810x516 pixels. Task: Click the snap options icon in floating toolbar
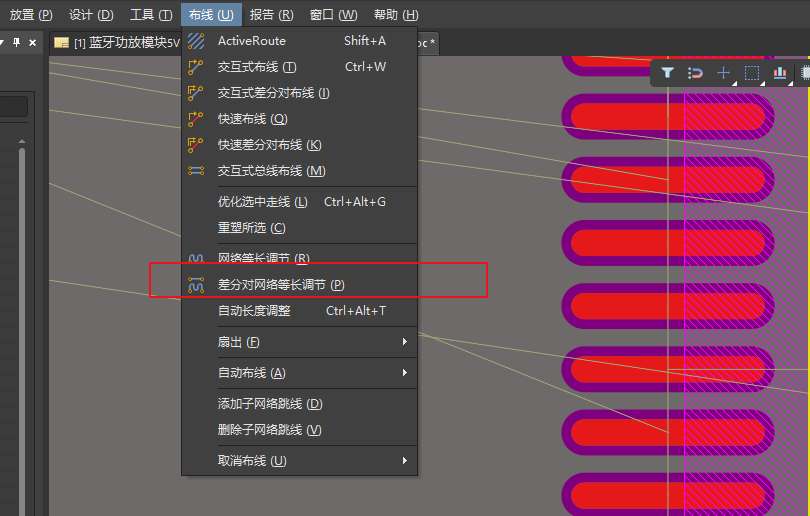(x=695, y=73)
